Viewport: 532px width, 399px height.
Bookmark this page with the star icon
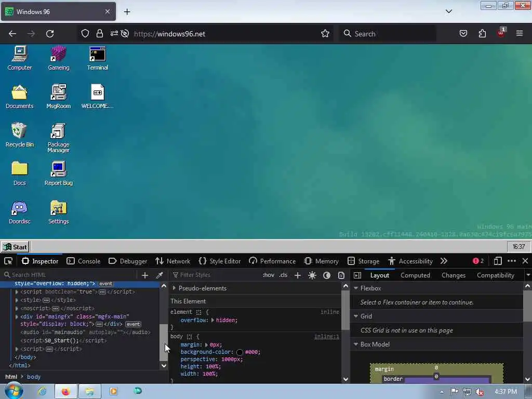(325, 34)
